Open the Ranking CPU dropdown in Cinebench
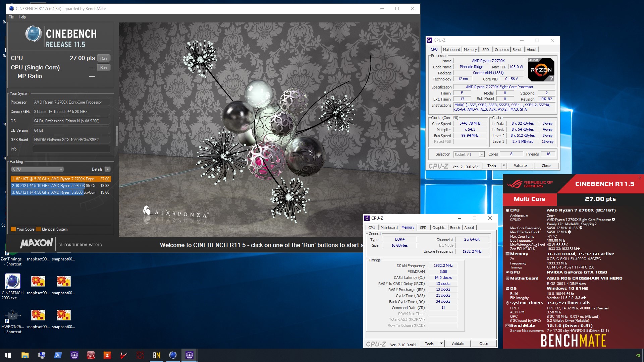This screenshot has width=644, height=362. pos(37,169)
